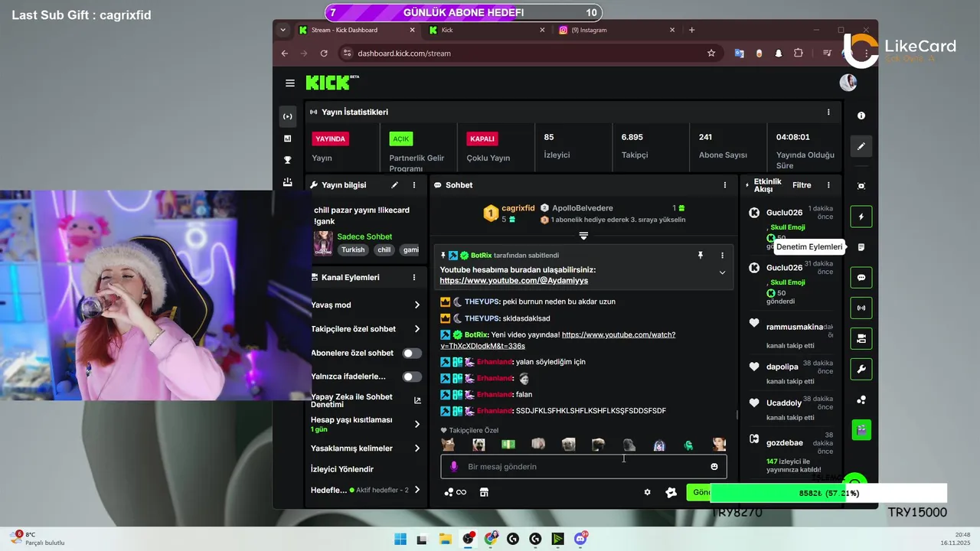Open Sohbet panel three-dot menu
The width and height of the screenshot is (980, 551).
pos(725,185)
